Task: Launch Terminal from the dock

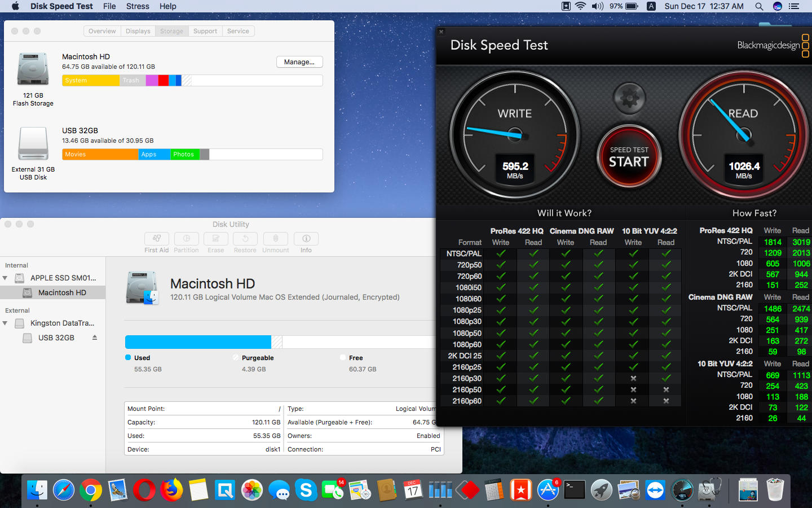Action: [575, 490]
